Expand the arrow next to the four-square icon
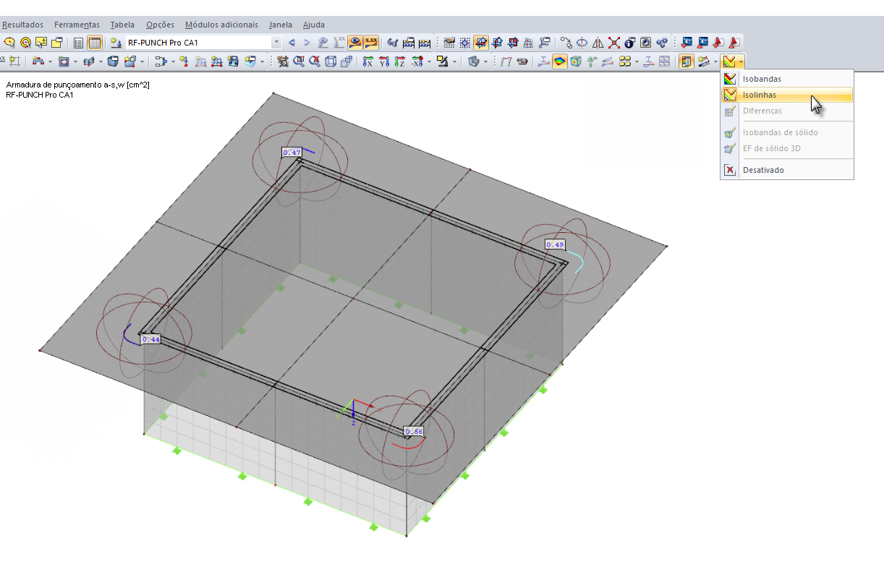Viewport: 884px width, 588px height. coord(637,61)
